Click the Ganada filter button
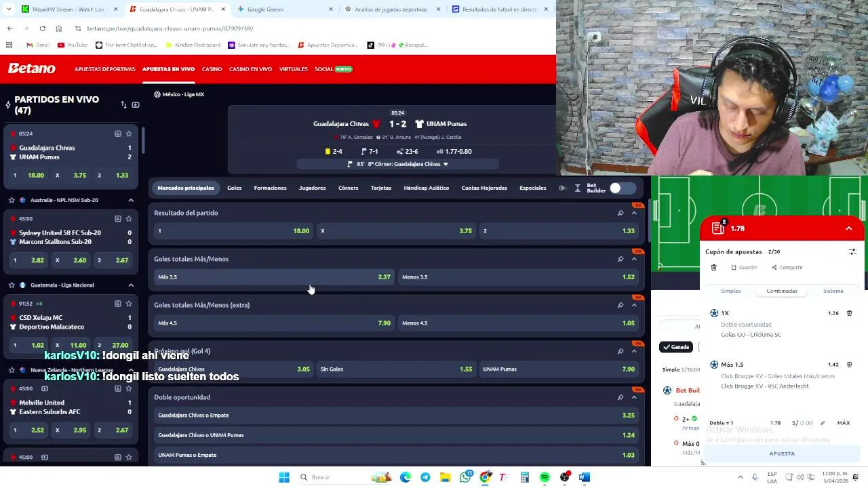Viewport: 868px width, 488px height. click(675, 347)
